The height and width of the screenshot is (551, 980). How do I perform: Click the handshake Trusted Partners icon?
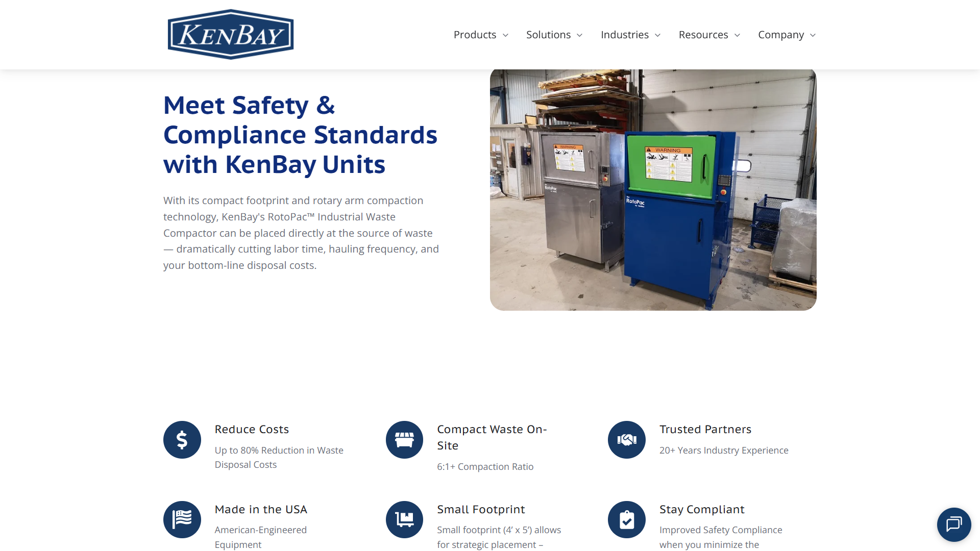(627, 440)
